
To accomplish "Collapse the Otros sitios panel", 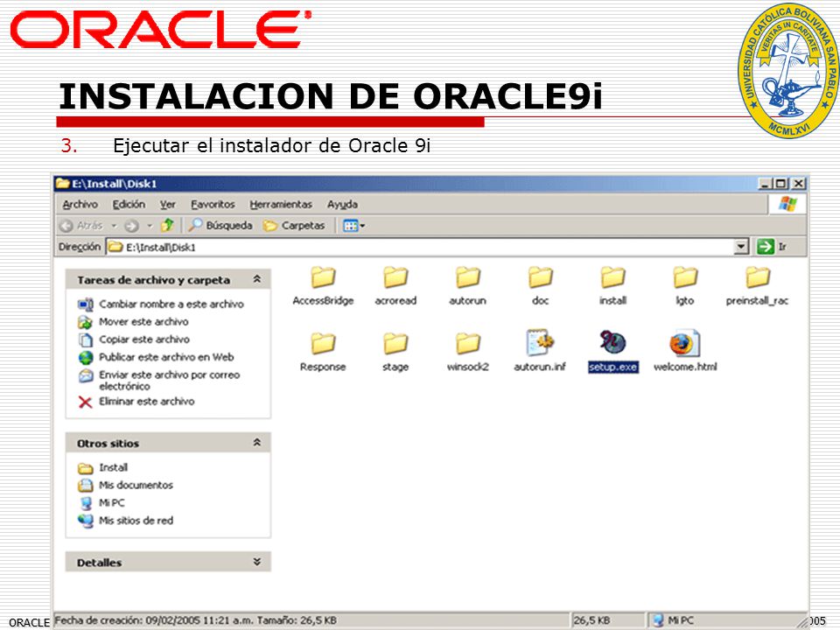I will [x=256, y=443].
